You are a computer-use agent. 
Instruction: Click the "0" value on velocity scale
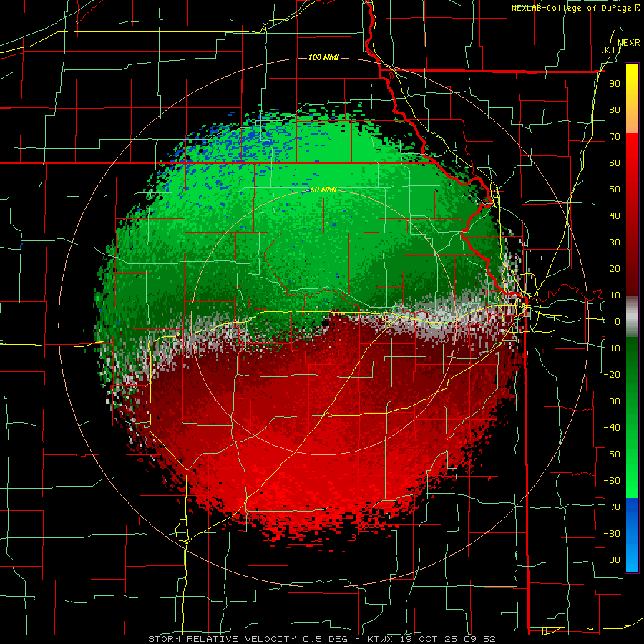pos(618,322)
